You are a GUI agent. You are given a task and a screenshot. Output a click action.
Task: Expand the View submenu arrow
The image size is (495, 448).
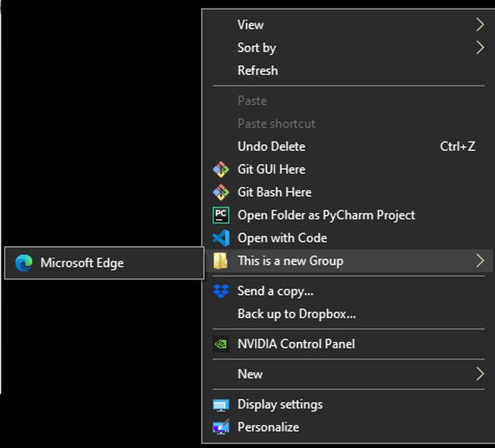480,25
